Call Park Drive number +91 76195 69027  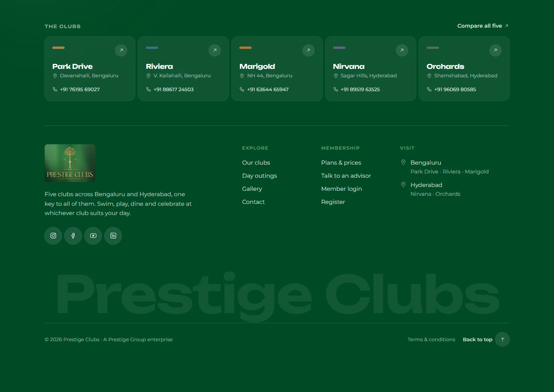(x=80, y=89)
